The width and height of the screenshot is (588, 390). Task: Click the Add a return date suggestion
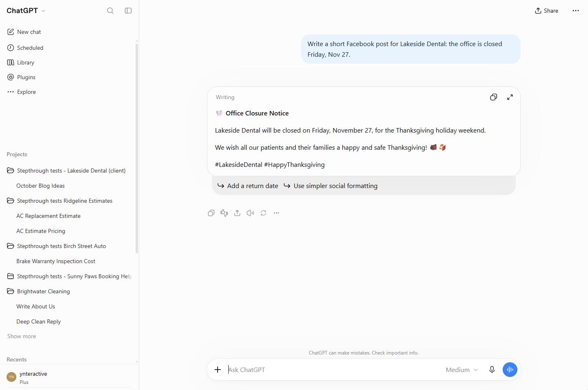click(x=248, y=186)
